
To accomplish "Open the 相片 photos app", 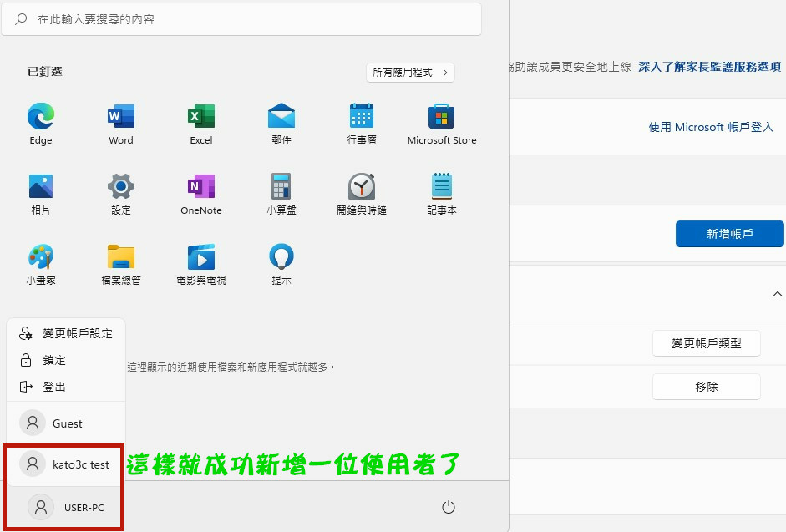I will [41, 194].
